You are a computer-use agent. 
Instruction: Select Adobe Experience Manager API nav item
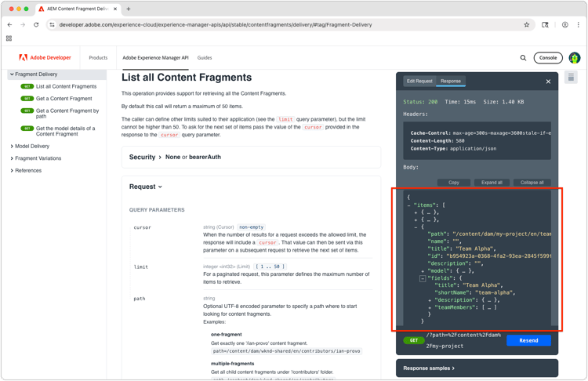click(155, 58)
